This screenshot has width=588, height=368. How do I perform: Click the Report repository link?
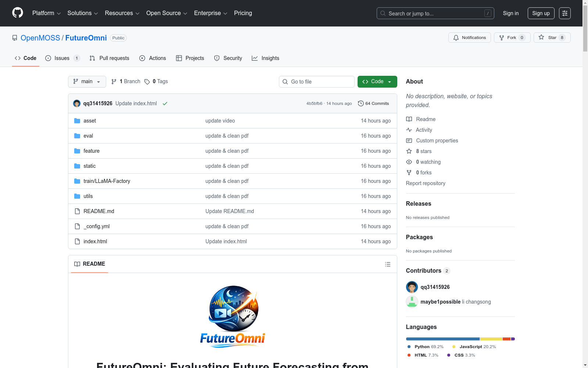pos(426,183)
